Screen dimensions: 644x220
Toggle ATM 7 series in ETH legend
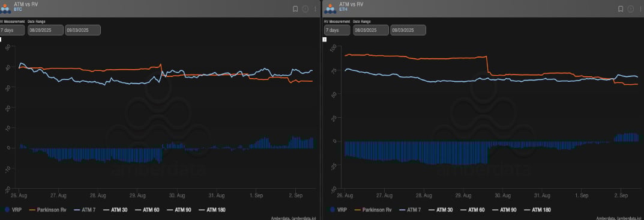[411, 210]
